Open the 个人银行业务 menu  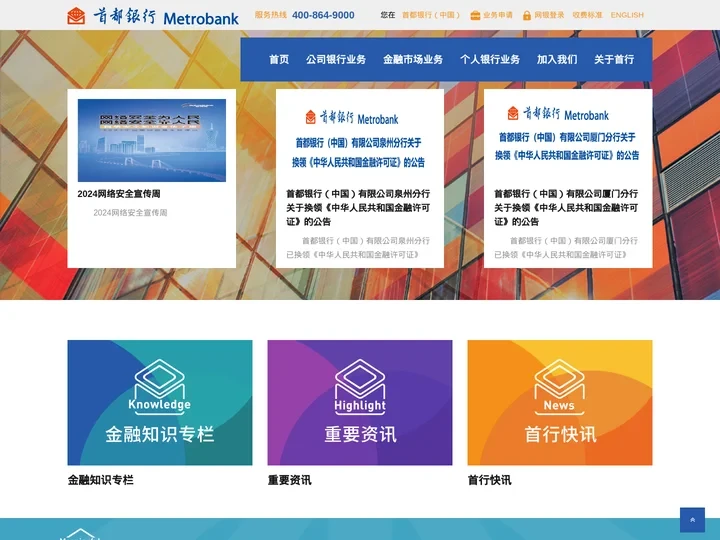pyautogui.click(x=490, y=59)
